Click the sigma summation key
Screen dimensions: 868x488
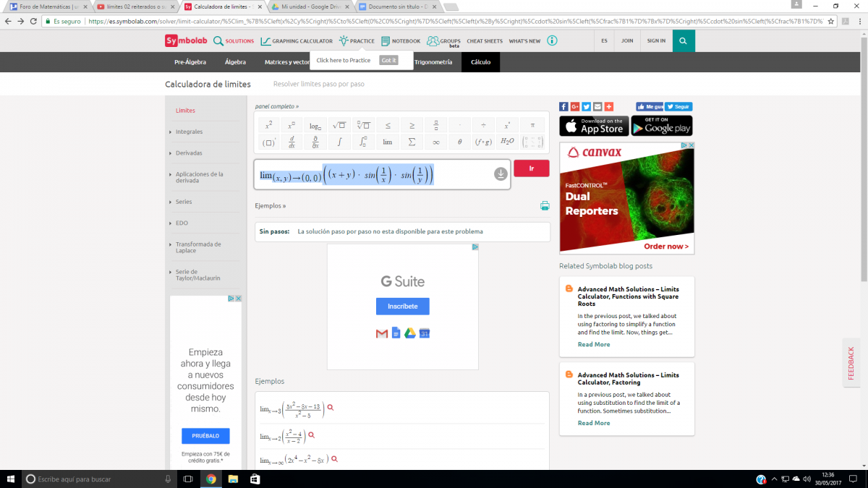412,142
